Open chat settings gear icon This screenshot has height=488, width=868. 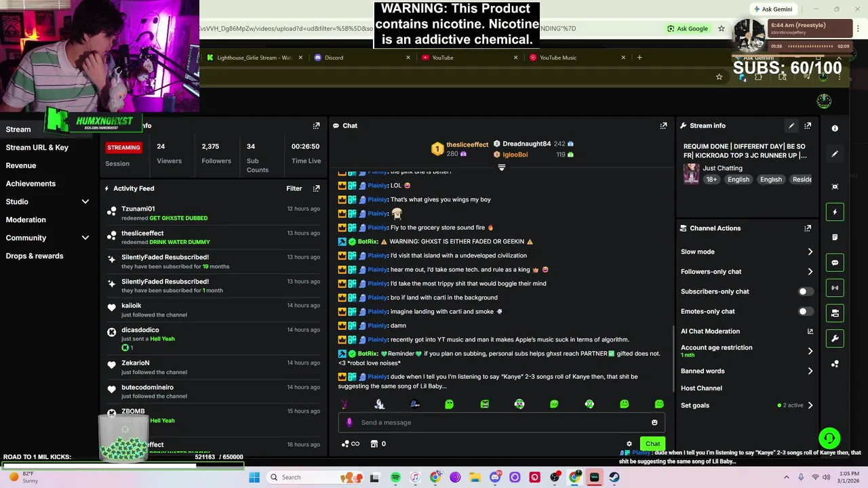629,444
